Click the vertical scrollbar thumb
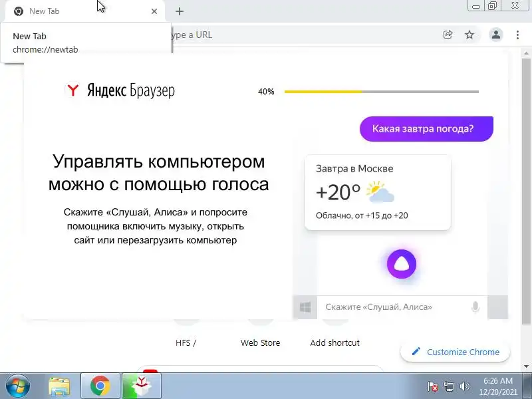The height and width of the screenshot is (399, 532). (526, 192)
